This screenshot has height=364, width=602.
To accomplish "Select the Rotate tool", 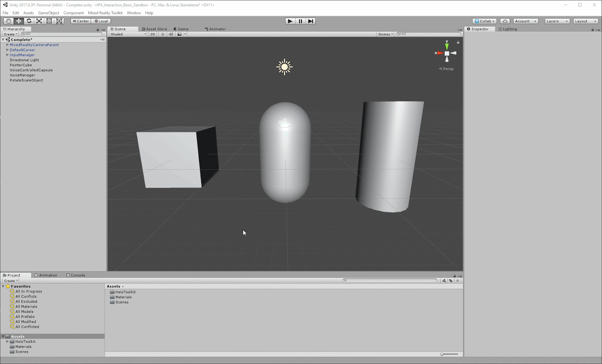I will tap(29, 21).
